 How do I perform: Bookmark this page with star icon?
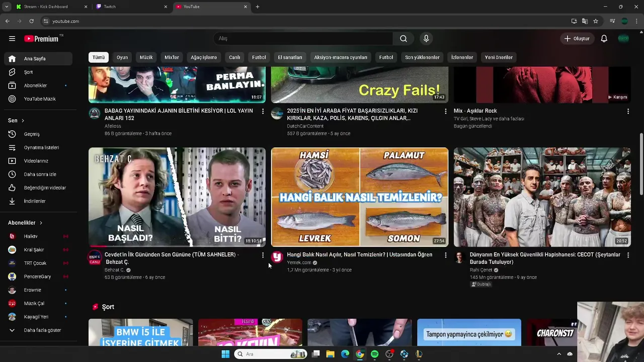(x=596, y=21)
